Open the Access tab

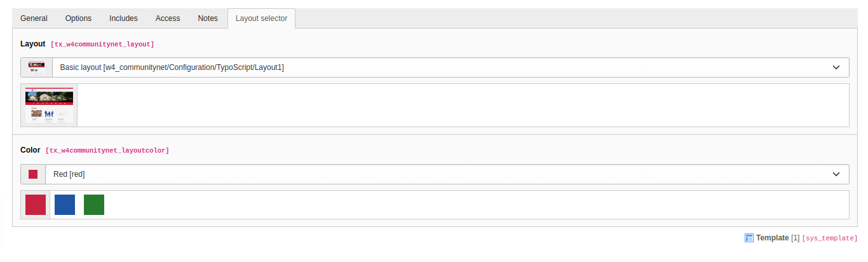pos(168,18)
